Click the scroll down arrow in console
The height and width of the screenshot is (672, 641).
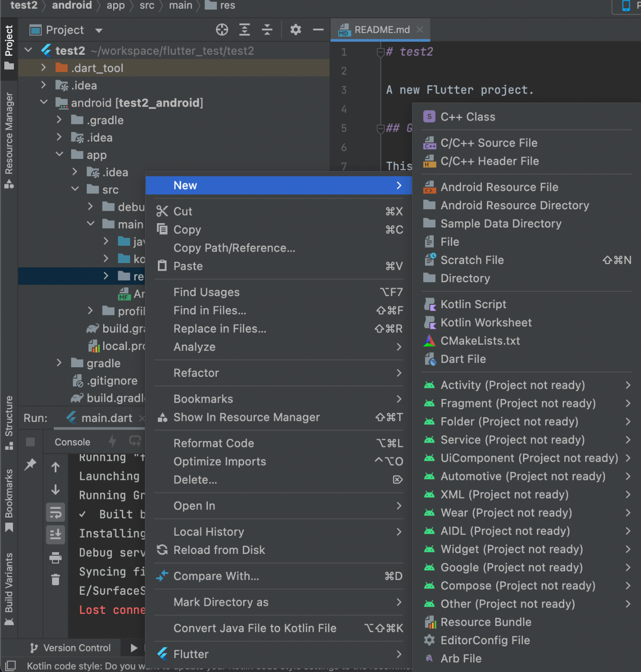(x=56, y=490)
